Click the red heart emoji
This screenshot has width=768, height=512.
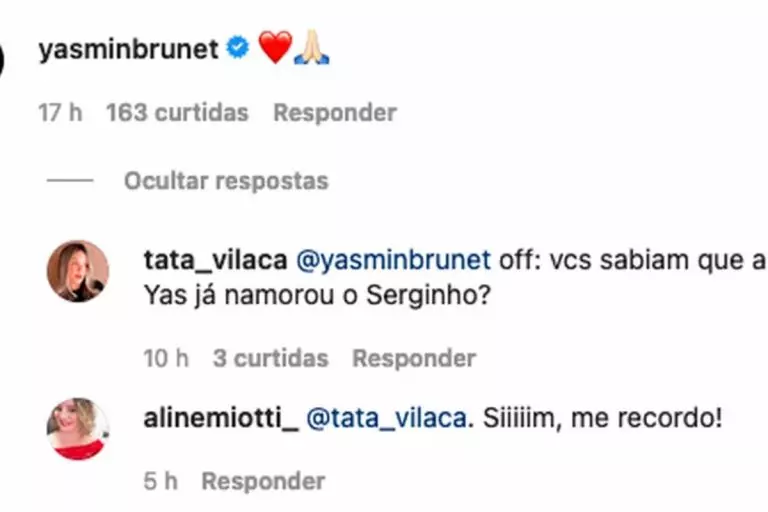point(275,48)
